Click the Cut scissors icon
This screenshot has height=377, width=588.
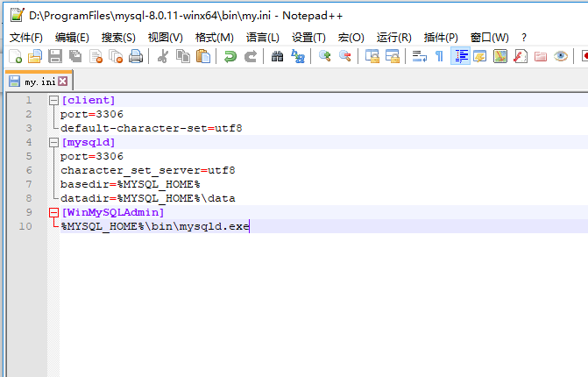[163, 57]
